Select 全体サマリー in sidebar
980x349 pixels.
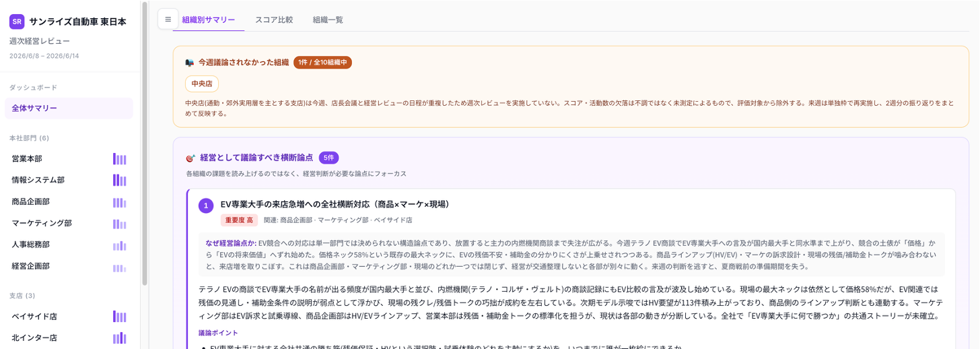click(x=69, y=108)
